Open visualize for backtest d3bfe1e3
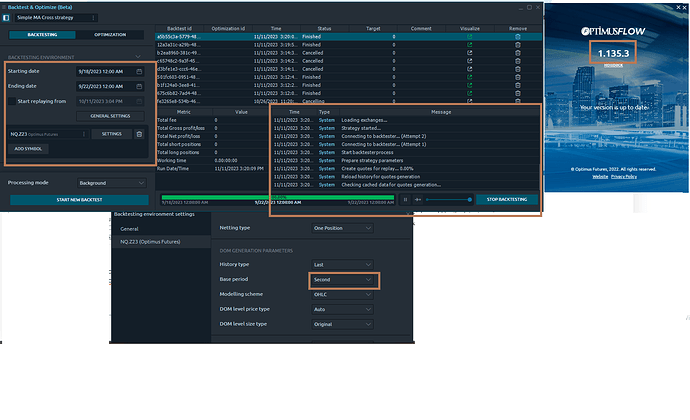Screen dimensions: 690x420 click(x=470, y=69)
